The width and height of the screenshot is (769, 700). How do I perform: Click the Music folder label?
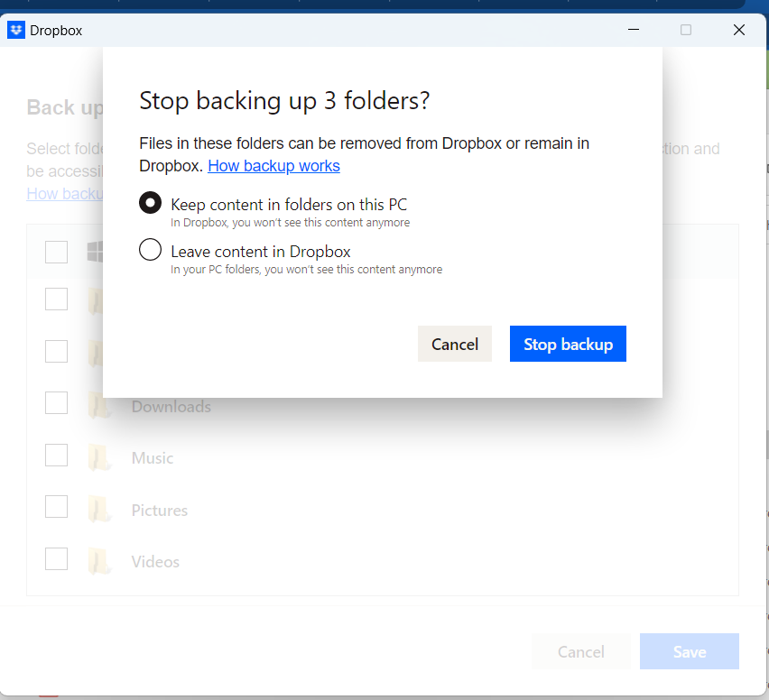[x=153, y=458]
